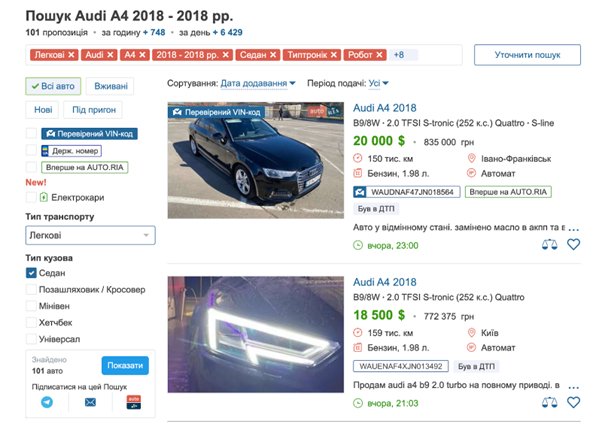Subscribe to search via AUTO.RIA app icon
602x427 pixels.
(x=134, y=402)
